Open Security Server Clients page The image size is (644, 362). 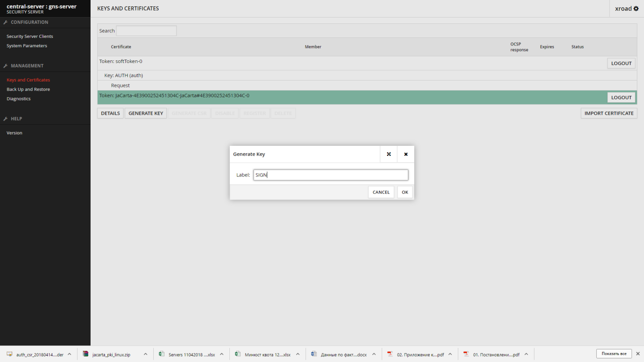(x=30, y=36)
